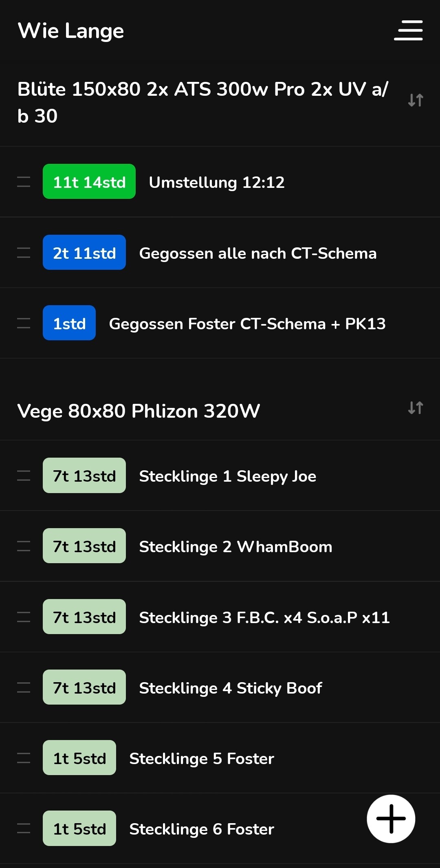
Task: Tap the blue 1std time badge
Action: (69, 323)
